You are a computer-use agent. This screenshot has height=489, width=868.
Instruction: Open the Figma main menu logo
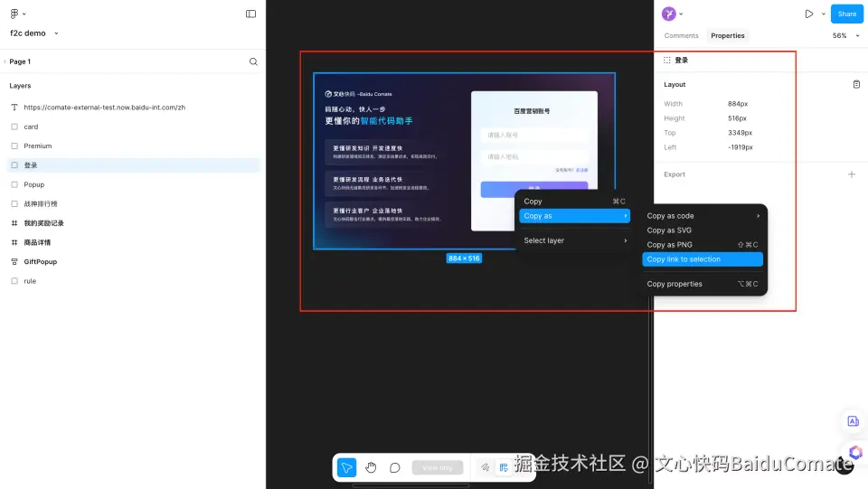tap(14, 14)
